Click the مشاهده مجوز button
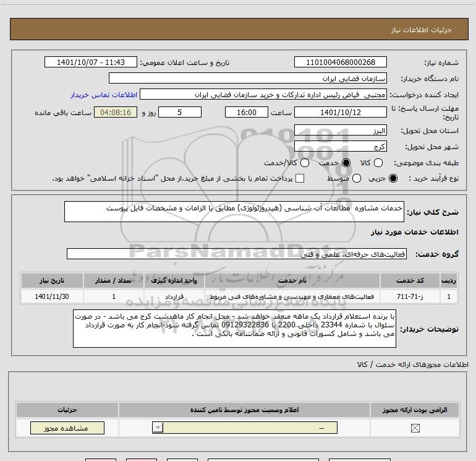This screenshot has width=476, height=461. (67, 428)
